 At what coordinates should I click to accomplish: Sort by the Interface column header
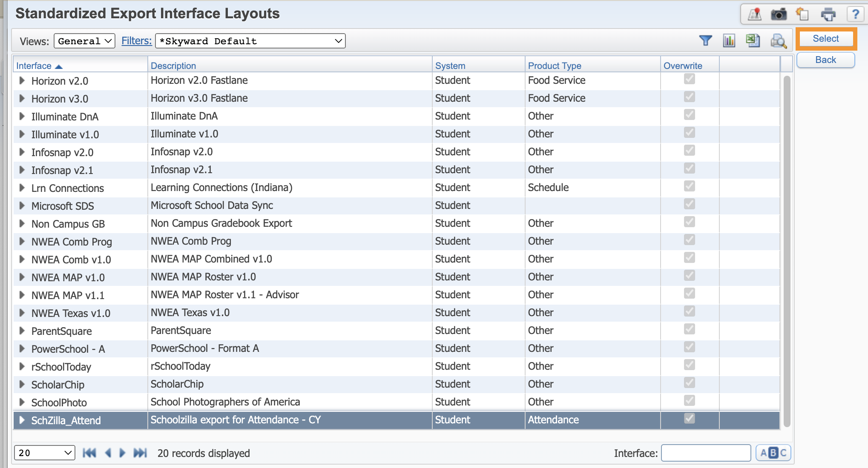(34, 66)
